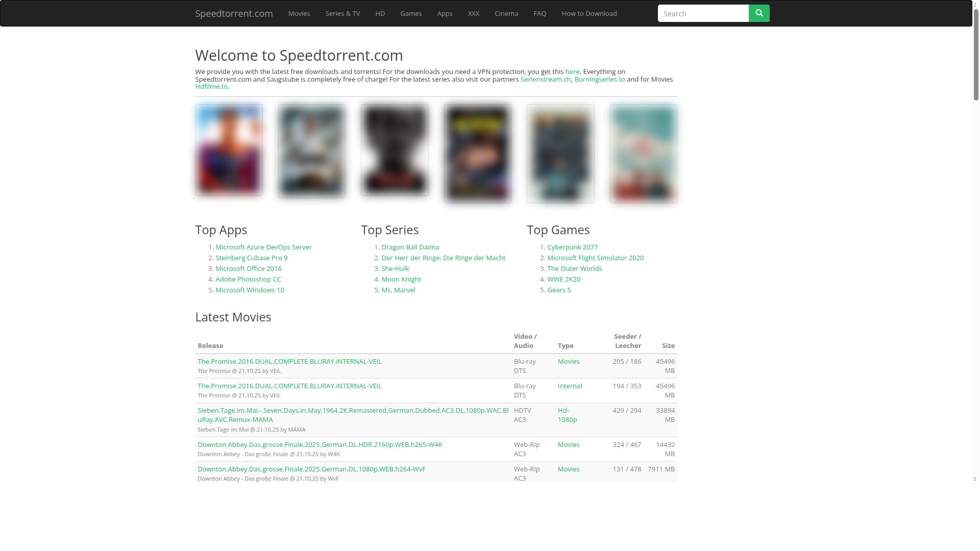Select the HD category
The height and width of the screenshot is (551, 980).
pyautogui.click(x=380, y=13)
